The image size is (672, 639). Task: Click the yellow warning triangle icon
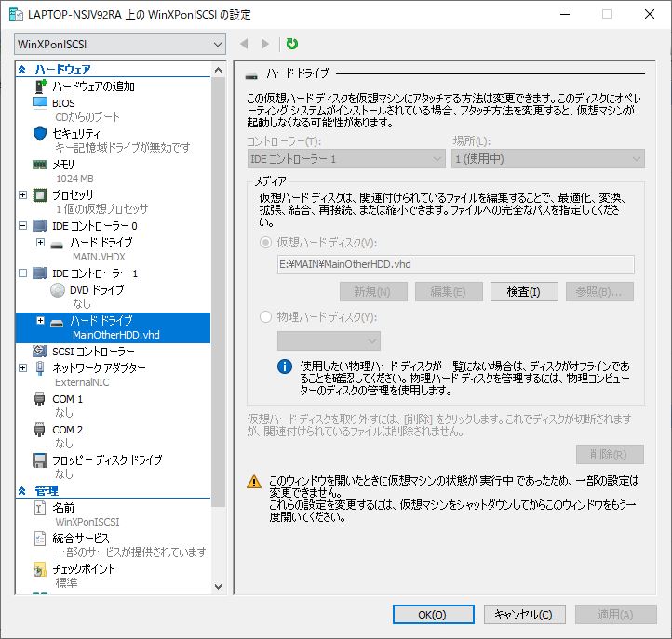pos(254,482)
